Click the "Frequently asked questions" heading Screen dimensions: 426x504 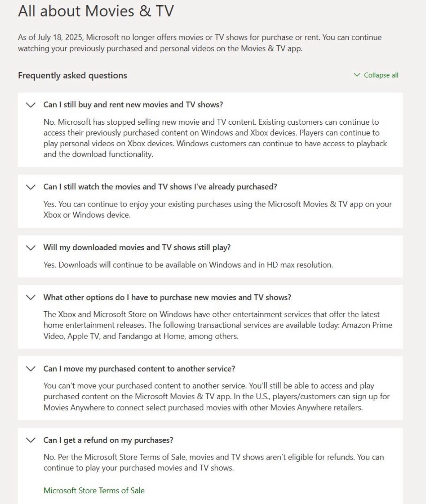point(72,76)
